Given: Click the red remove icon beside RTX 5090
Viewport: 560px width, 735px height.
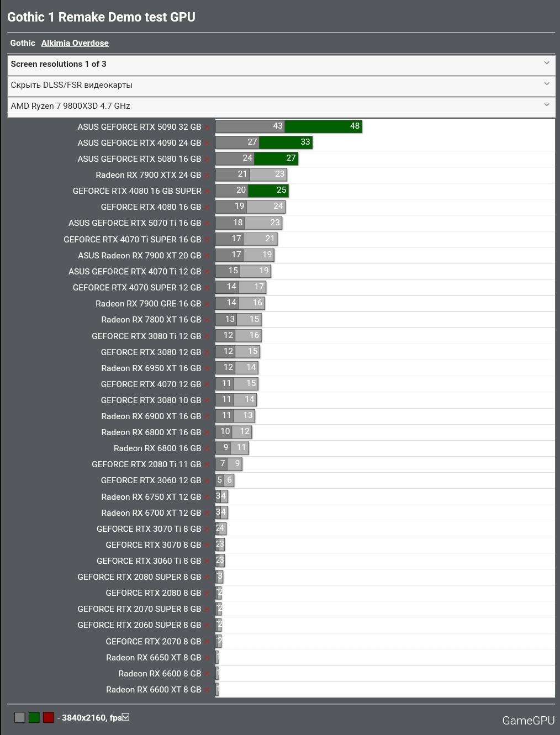Looking at the screenshot, I should [x=207, y=127].
